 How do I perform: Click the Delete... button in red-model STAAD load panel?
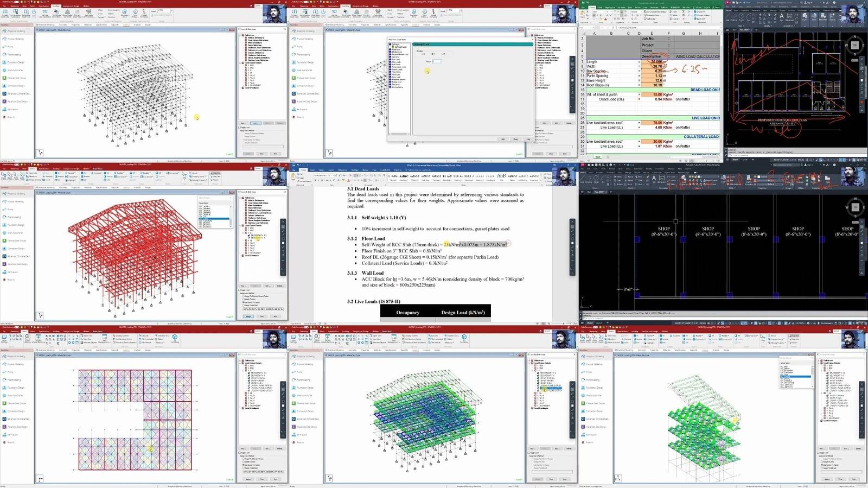[280, 286]
